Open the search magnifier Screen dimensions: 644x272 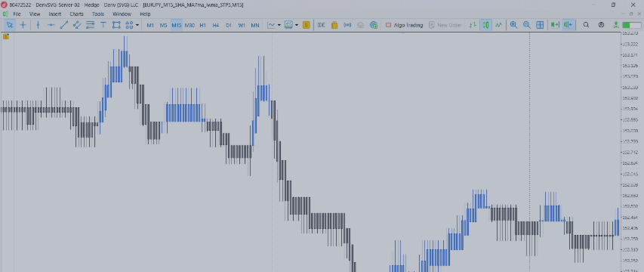click(x=586, y=25)
